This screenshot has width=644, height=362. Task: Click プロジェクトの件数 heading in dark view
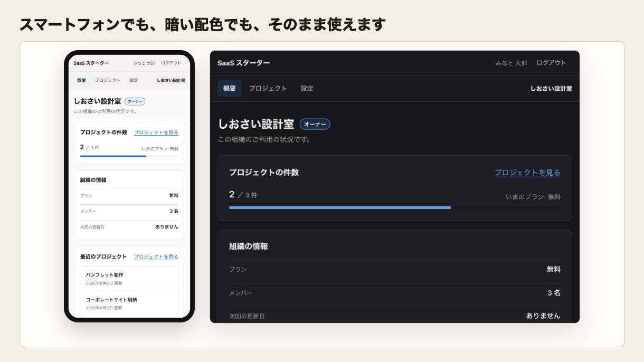tap(264, 173)
